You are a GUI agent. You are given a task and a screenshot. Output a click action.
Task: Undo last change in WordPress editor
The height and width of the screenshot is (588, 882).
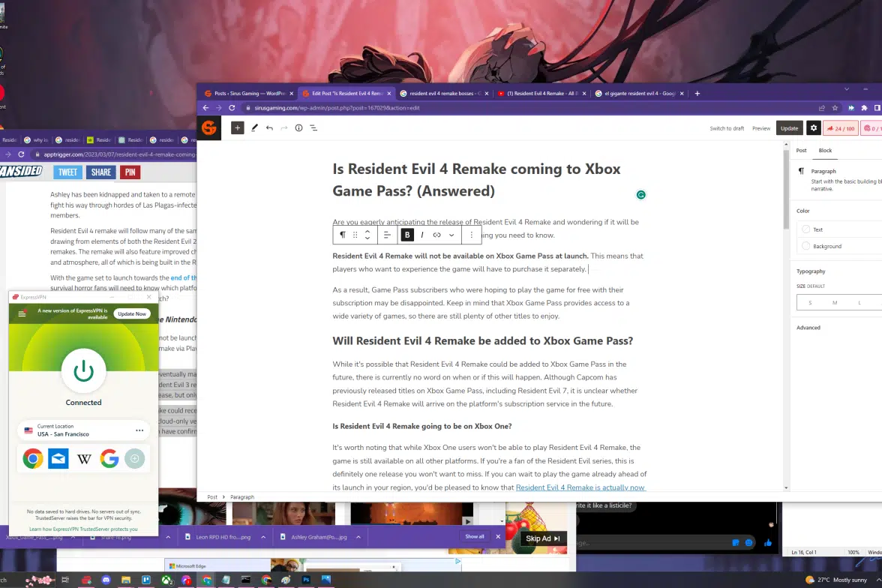(x=269, y=128)
